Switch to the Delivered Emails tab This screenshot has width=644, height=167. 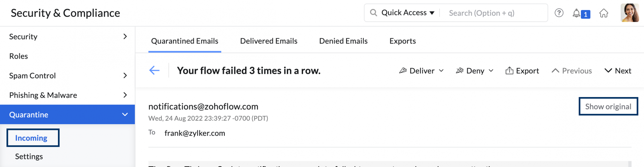click(x=269, y=41)
